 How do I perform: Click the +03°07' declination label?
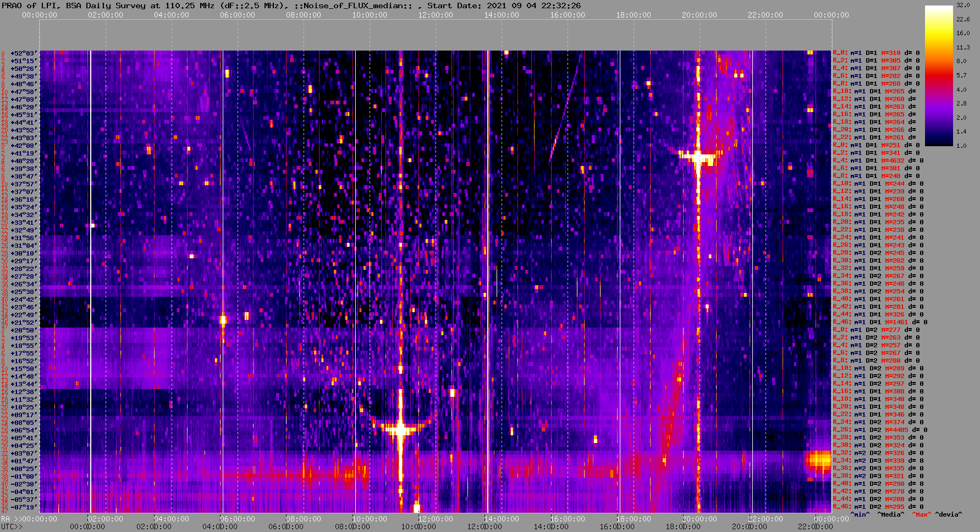(x=24, y=453)
